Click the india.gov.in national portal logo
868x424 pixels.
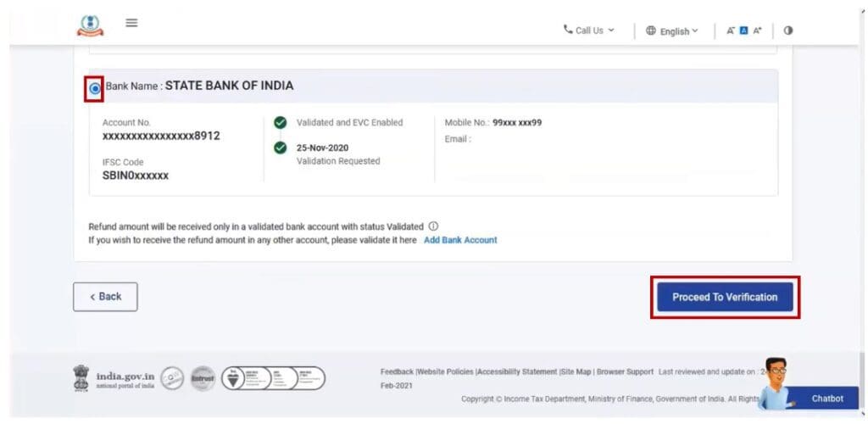pos(114,378)
